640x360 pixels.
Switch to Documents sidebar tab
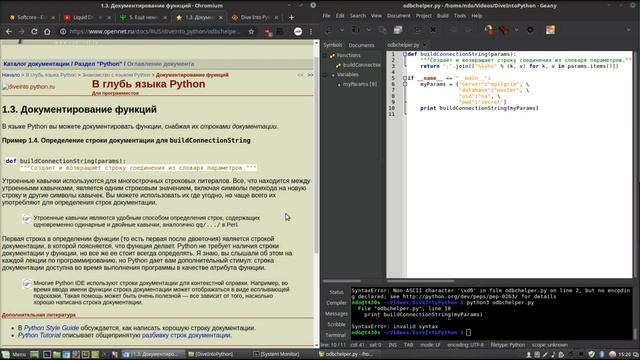click(361, 45)
